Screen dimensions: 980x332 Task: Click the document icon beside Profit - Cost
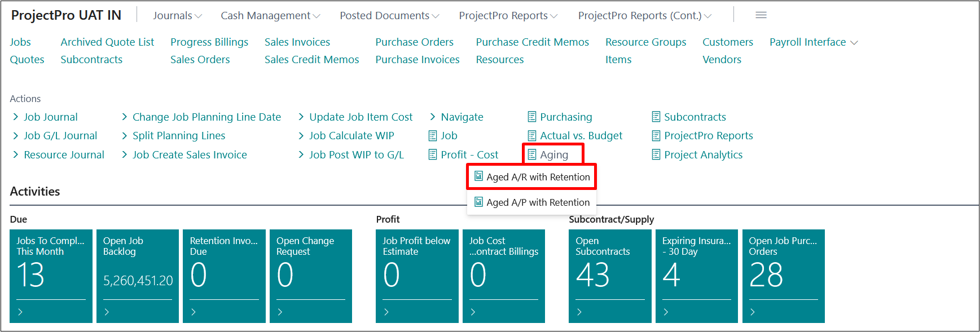point(433,154)
